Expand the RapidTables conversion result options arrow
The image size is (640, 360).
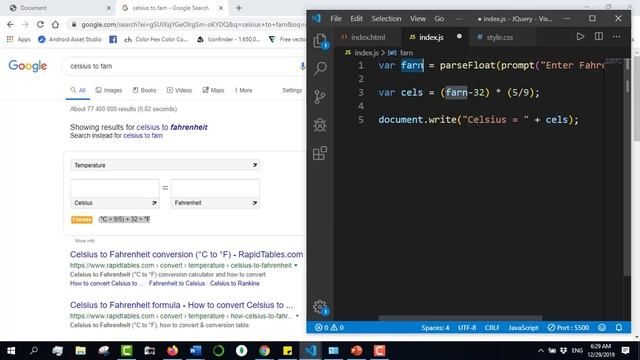click(x=296, y=266)
